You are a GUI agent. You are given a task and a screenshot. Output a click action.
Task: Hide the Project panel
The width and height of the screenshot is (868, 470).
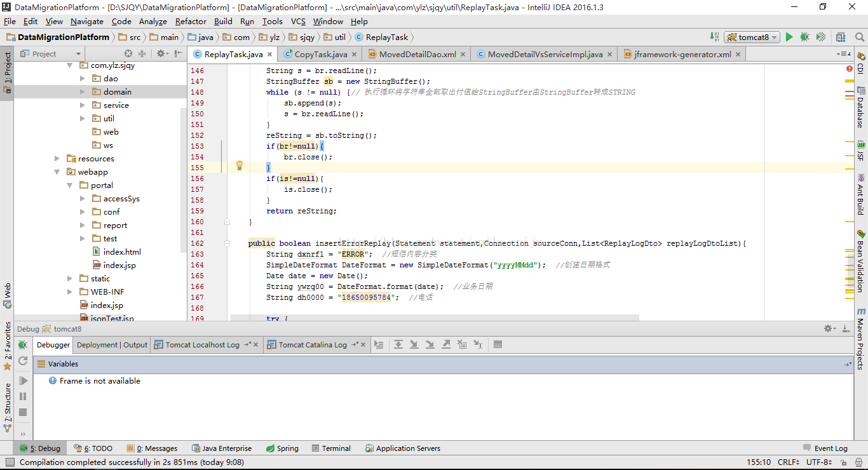[x=179, y=54]
